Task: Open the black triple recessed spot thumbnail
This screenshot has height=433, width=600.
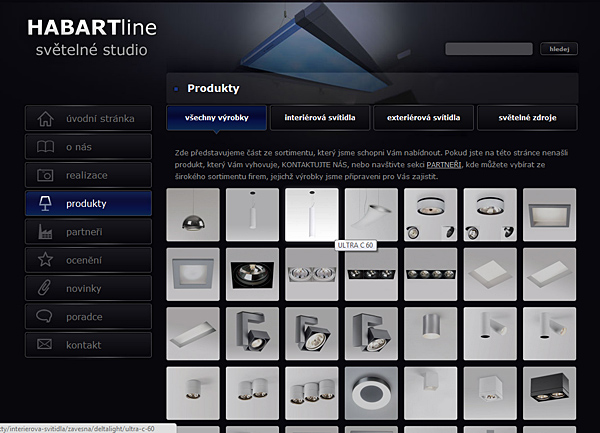Action: click(371, 274)
